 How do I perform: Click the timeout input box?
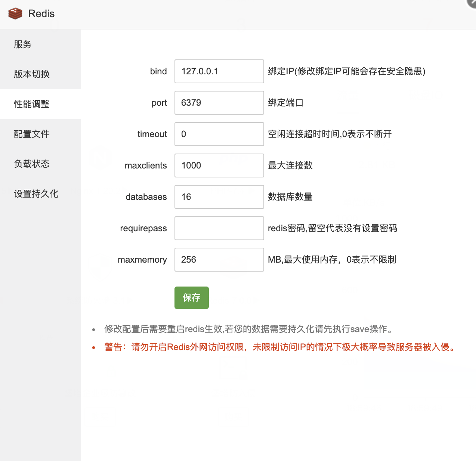click(219, 134)
